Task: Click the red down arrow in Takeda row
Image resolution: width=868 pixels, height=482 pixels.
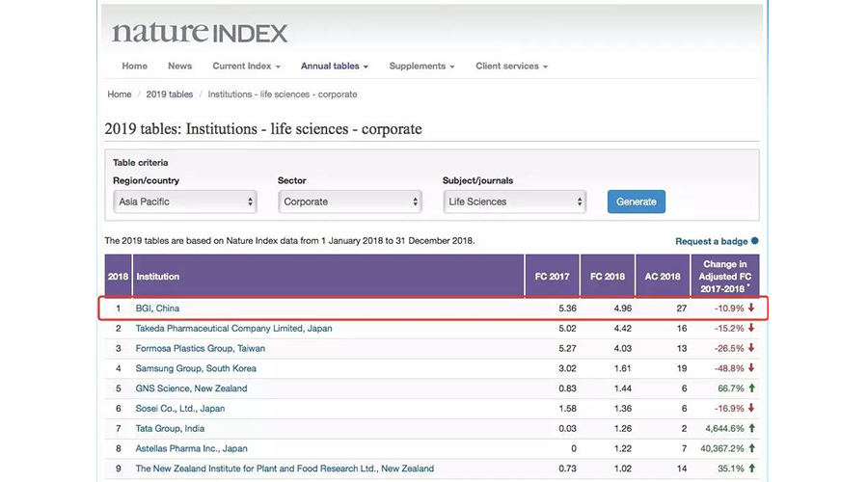Action: (x=751, y=328)
